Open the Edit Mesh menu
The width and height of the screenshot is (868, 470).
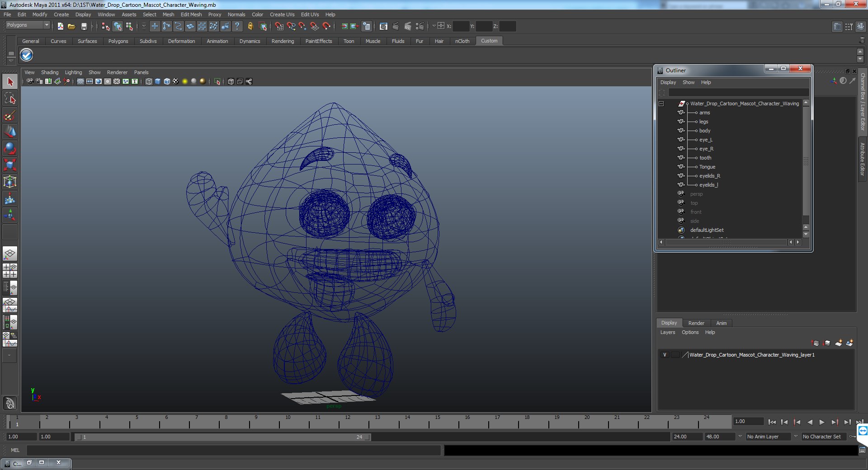tap(191, 14)
